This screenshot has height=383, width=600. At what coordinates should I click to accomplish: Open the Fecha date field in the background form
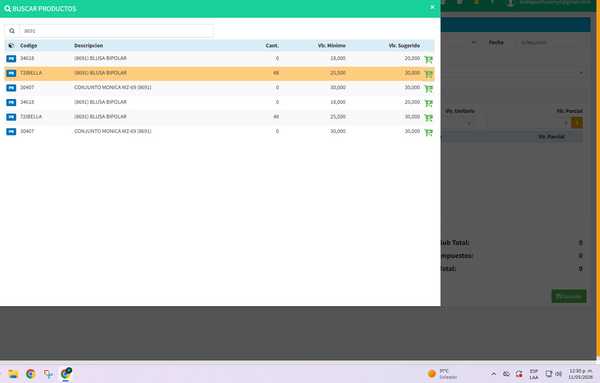pos(551,42)
